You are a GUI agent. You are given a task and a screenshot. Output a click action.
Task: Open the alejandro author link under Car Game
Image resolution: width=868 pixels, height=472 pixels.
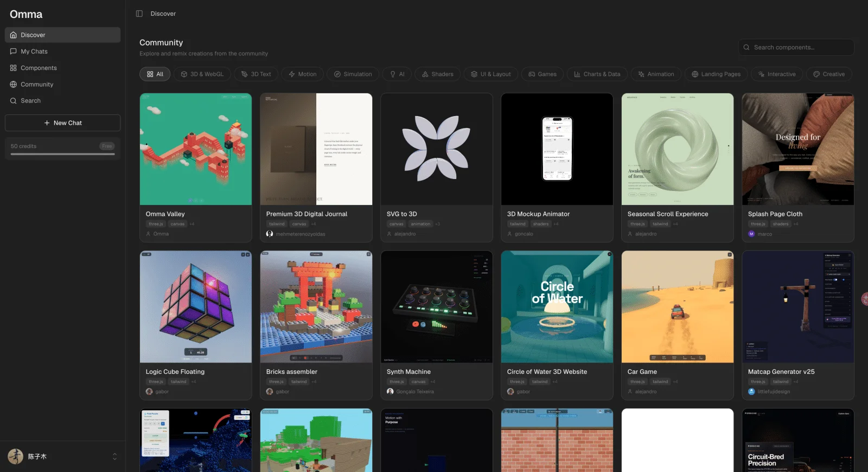pyautogui.click(x=646, y=392)
